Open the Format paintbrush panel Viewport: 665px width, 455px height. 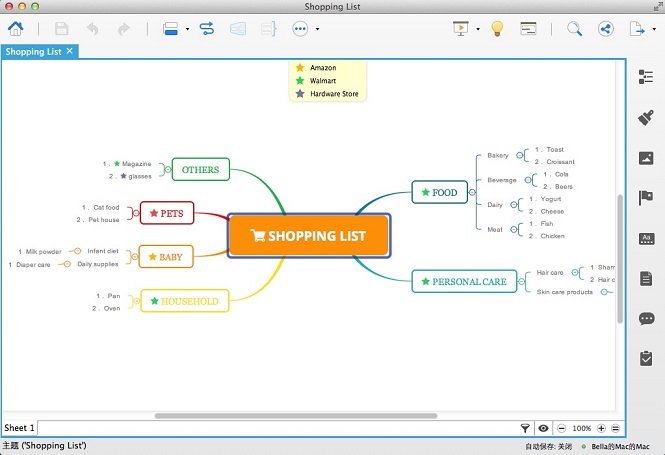point(645,118)
